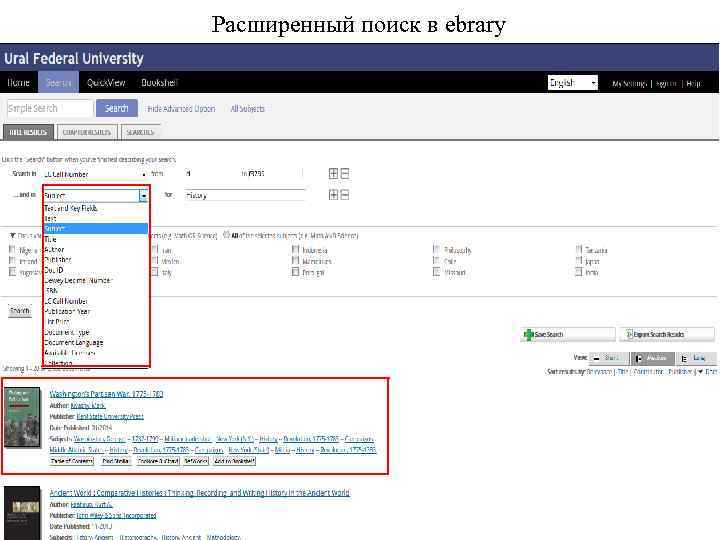This screenshot has width=720, height=540.
Task: Open John Wiley & Sons publisher link
Action: click(x=116, y=516)
